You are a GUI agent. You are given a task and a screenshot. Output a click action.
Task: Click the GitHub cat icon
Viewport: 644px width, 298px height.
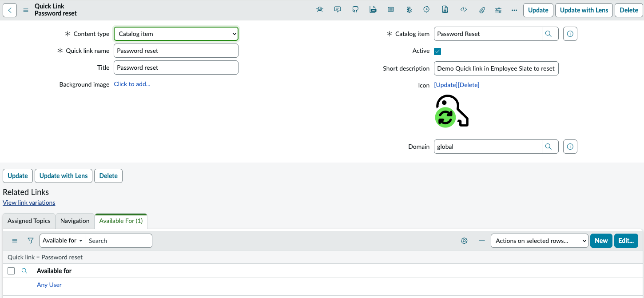point(355,10)
